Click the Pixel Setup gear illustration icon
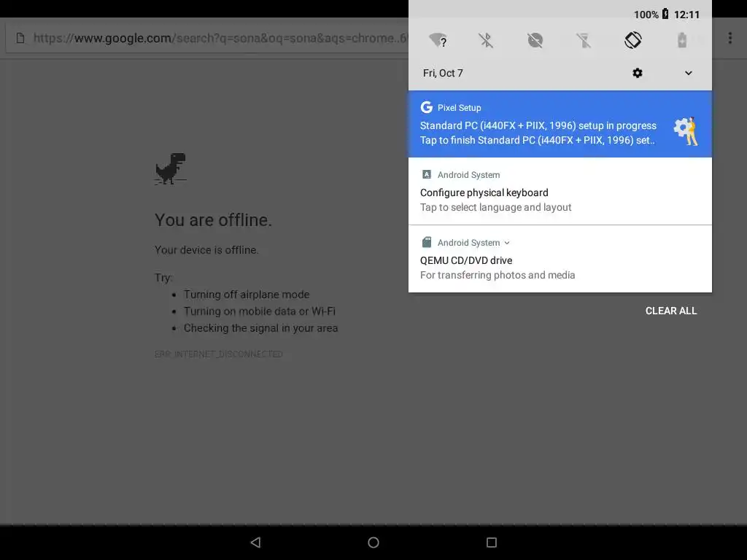This screenshot has width=747, height=560. tap(686, 131)
